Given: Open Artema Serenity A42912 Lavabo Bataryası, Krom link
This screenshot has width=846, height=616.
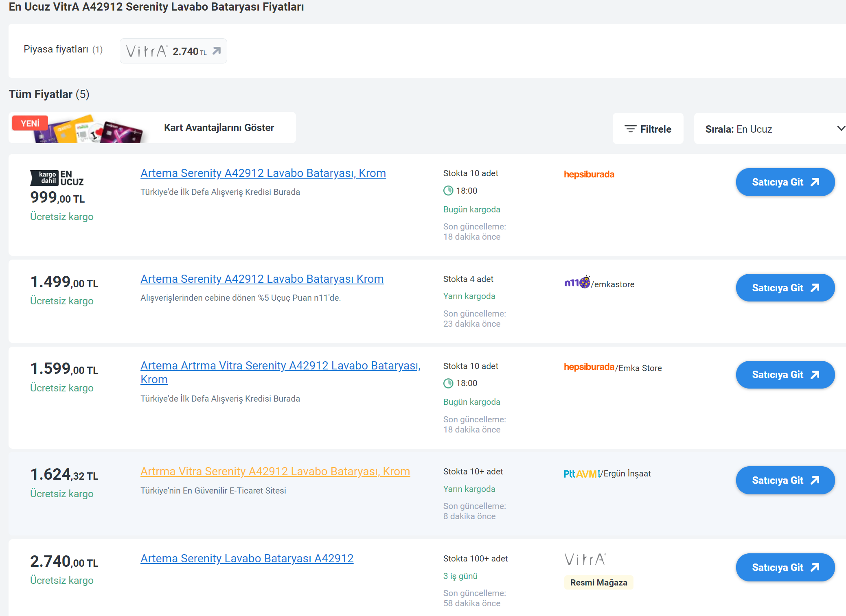Looking at the screenshot, I should (263, 173).
